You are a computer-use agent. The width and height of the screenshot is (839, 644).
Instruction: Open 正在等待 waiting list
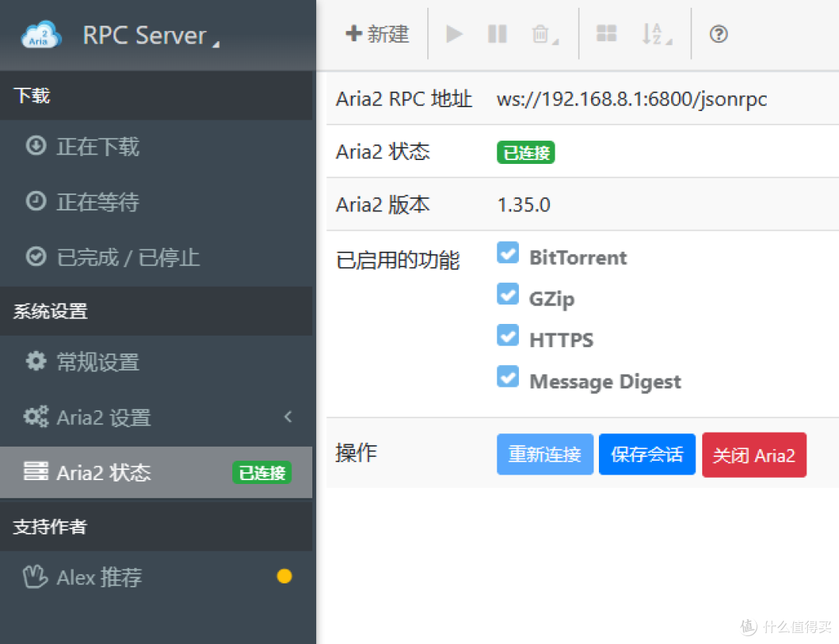pos(156,202)
